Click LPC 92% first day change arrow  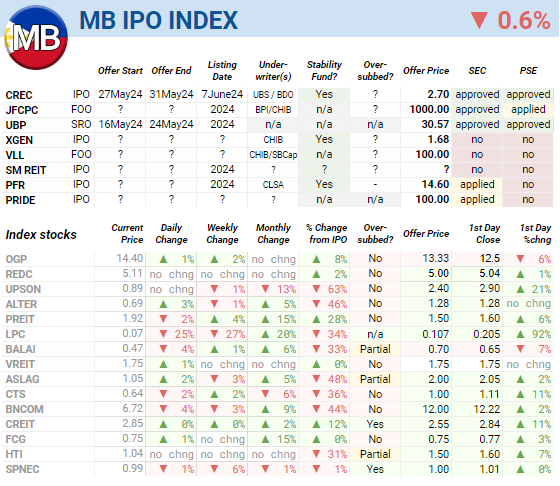520,334
